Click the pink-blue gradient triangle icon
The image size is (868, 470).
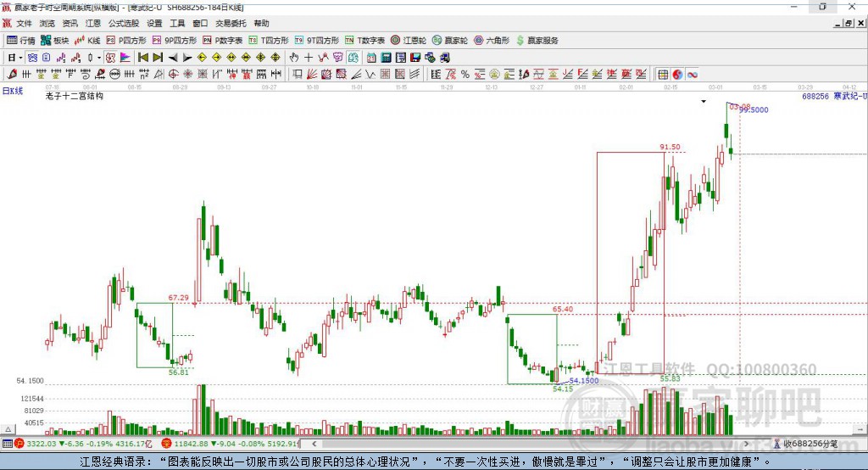point(125,58)
